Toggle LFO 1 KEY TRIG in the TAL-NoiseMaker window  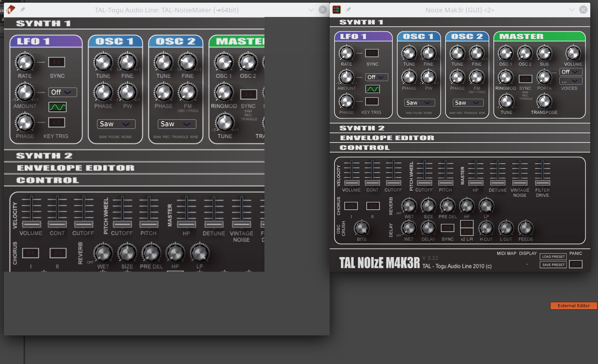pos(57,122)
